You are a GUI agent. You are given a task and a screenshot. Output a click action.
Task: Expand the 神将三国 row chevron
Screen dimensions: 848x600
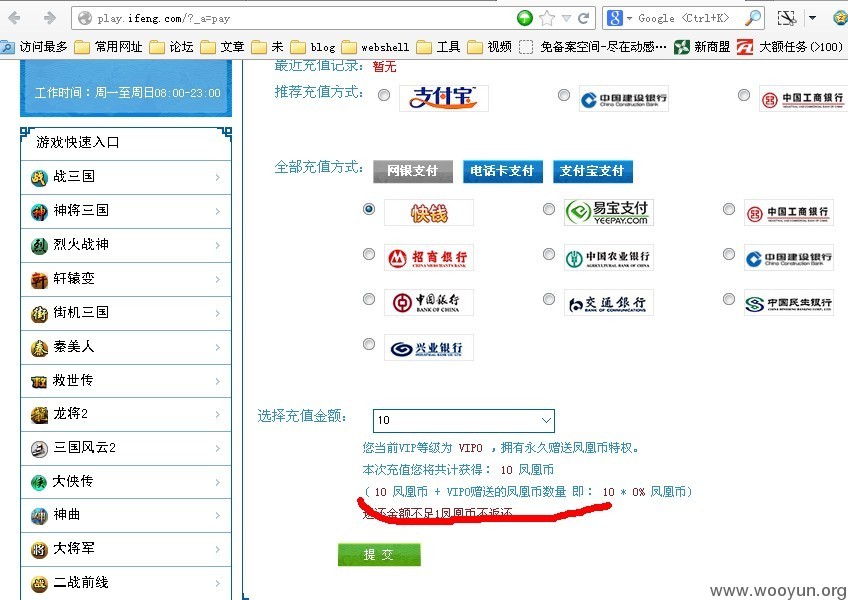(x=217, y=212)
